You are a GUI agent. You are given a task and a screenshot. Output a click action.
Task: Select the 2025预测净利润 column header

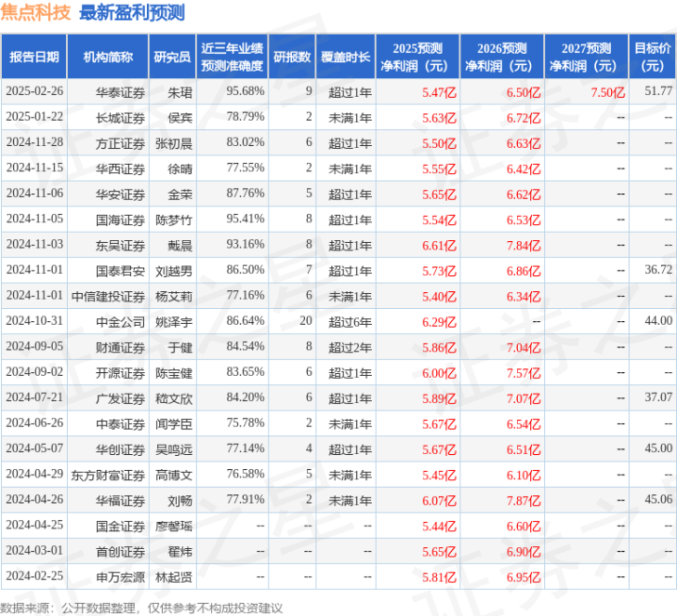point(417,57)
